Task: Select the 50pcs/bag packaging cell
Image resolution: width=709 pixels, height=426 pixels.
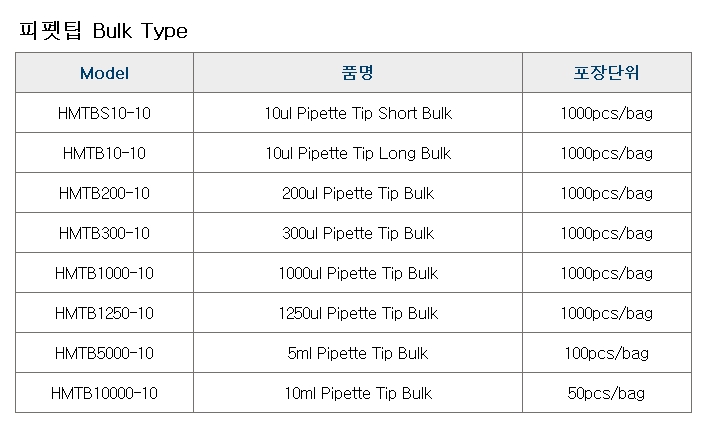Action: pos(607,393)
